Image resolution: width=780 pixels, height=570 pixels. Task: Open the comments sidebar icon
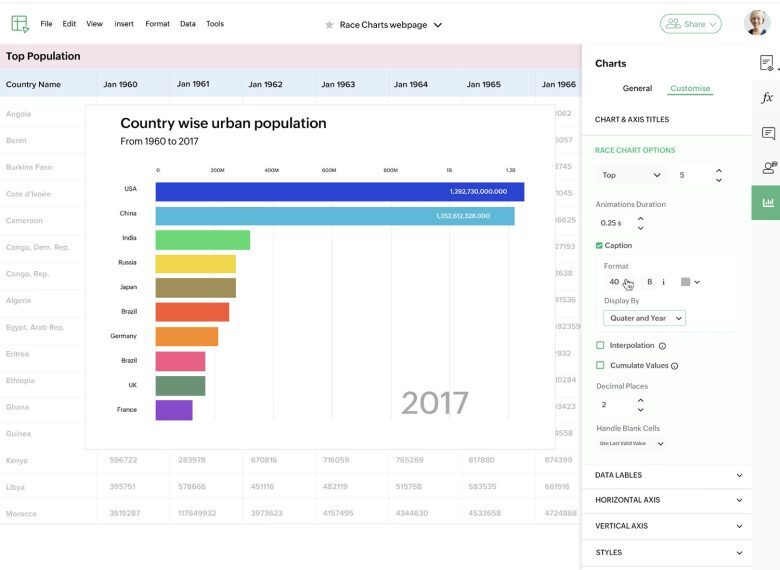(768, 133)
